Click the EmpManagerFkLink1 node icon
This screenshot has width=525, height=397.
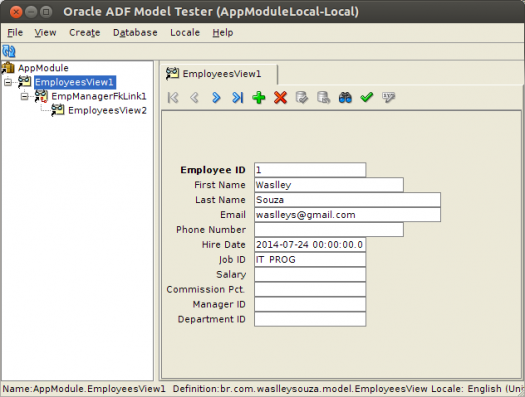pyautogui.click(x=41, y=96)
